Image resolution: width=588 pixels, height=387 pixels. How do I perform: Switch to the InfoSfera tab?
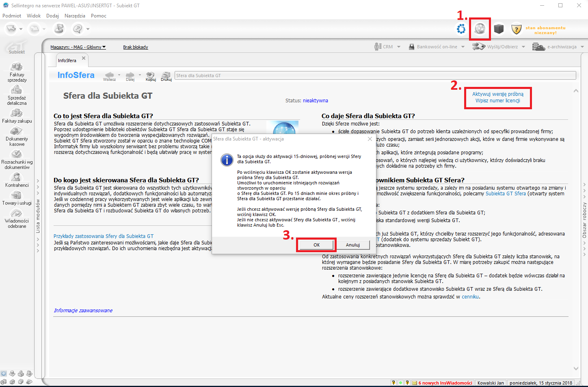[x=67, y=61]
